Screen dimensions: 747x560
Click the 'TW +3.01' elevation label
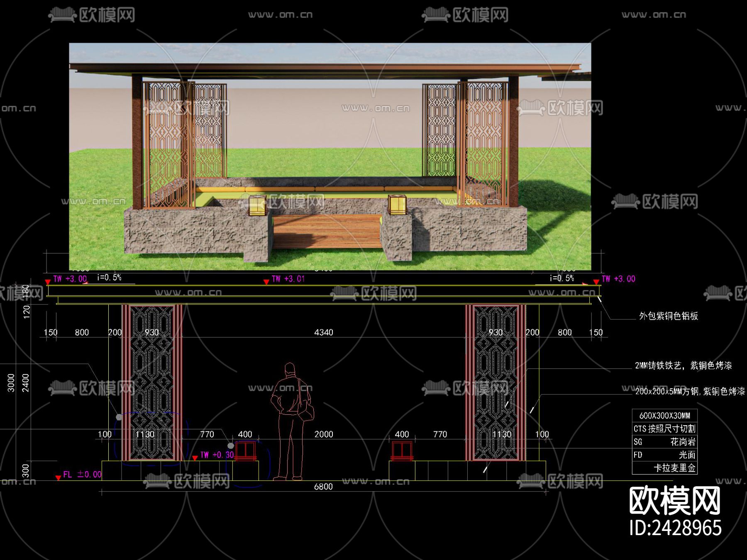(288, 279)
